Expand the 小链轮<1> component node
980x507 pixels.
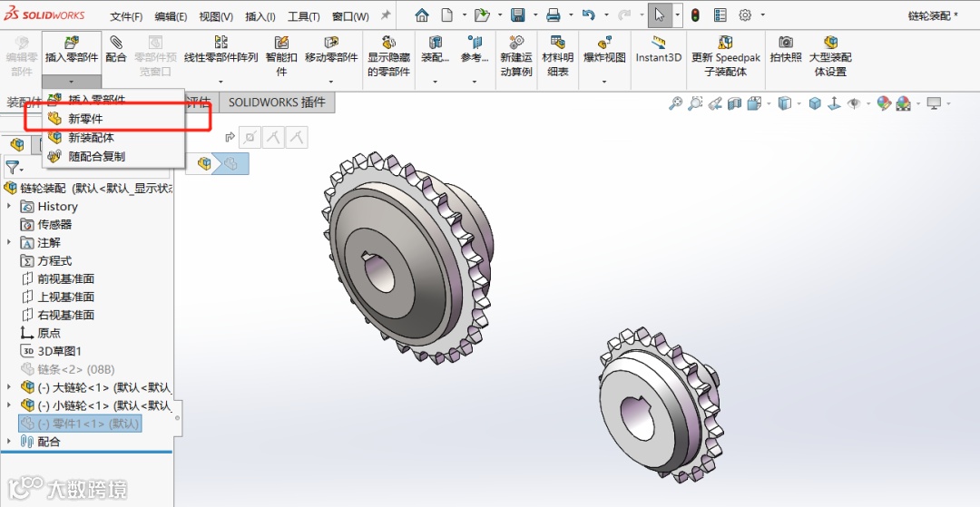click(x=9, y=405)
